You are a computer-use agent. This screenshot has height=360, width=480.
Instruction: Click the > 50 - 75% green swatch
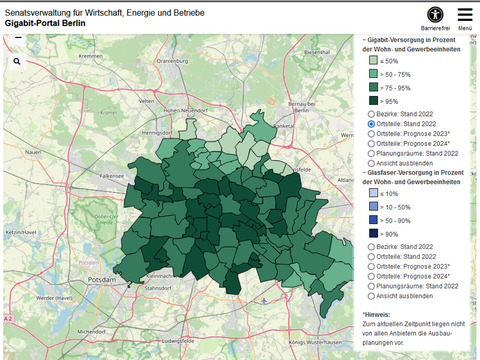pyautogui.click(x=373, y=74)
